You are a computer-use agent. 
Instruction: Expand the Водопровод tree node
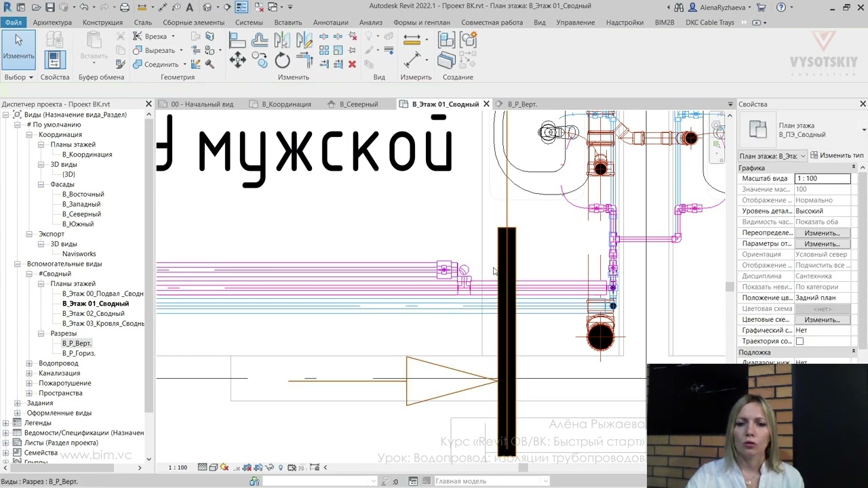click(x=29, y=363)
